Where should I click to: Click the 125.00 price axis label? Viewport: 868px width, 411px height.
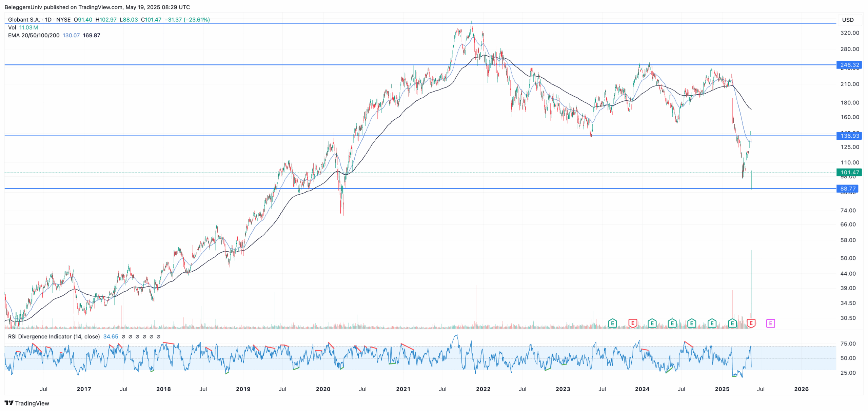850,147
